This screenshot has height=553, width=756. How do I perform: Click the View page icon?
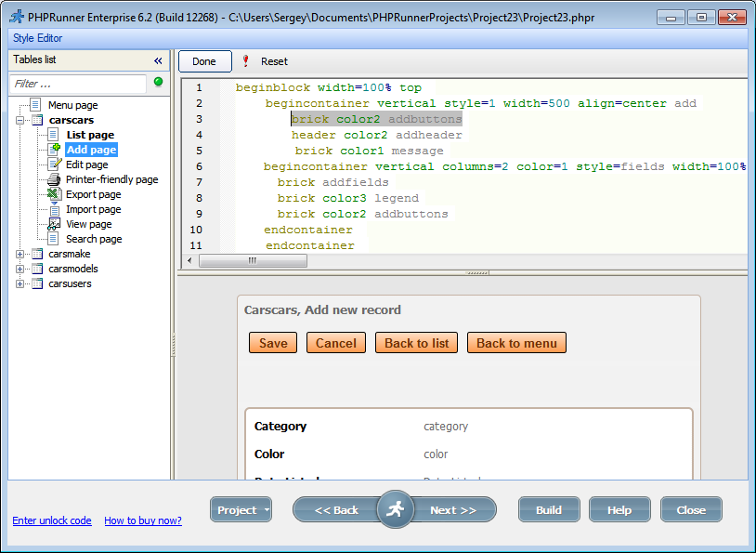click(x=54, y=224)
